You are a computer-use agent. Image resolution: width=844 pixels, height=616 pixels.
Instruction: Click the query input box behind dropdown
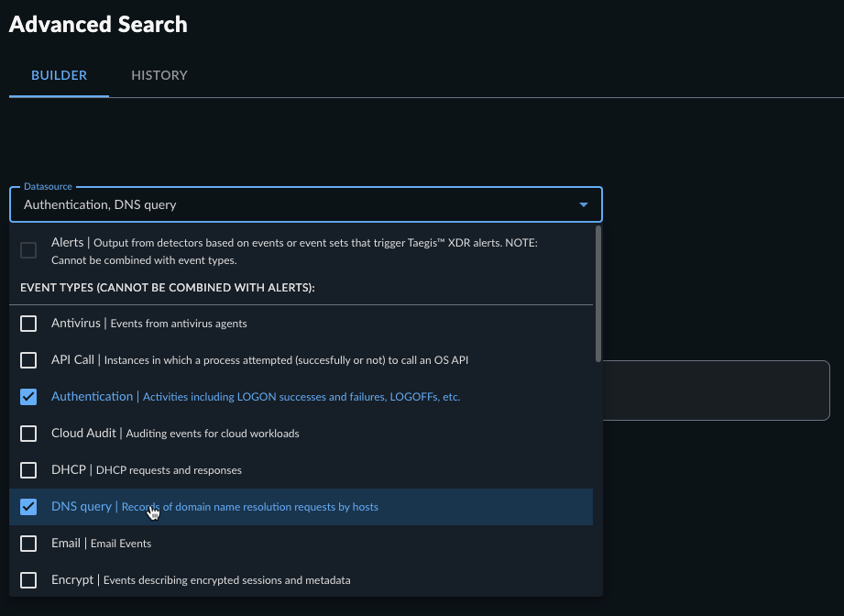click(716, 390)
